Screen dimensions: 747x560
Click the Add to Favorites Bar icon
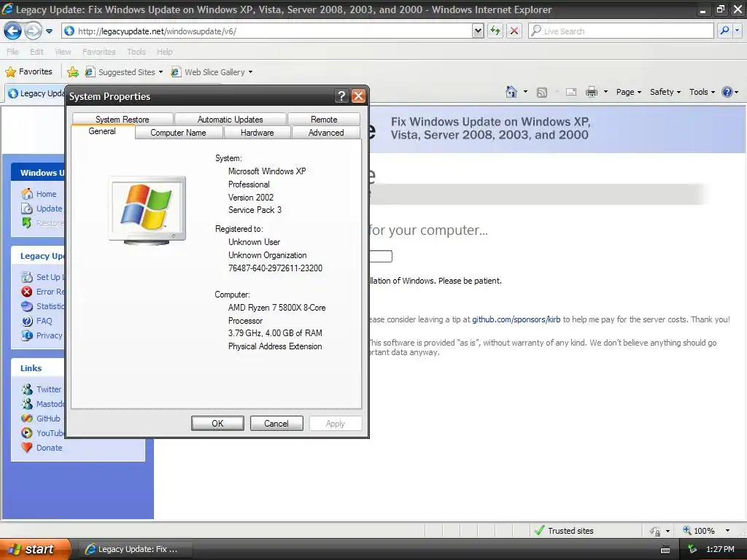pyautogui.click(x=73, y=72)
